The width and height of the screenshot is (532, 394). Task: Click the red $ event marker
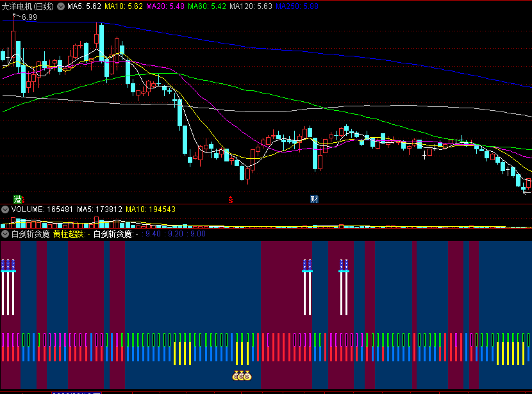tap(231, 199)
